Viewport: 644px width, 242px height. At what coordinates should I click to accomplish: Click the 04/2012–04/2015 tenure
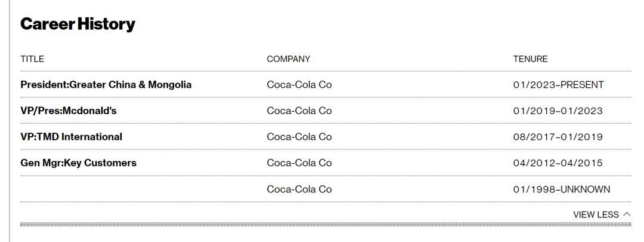558,163
